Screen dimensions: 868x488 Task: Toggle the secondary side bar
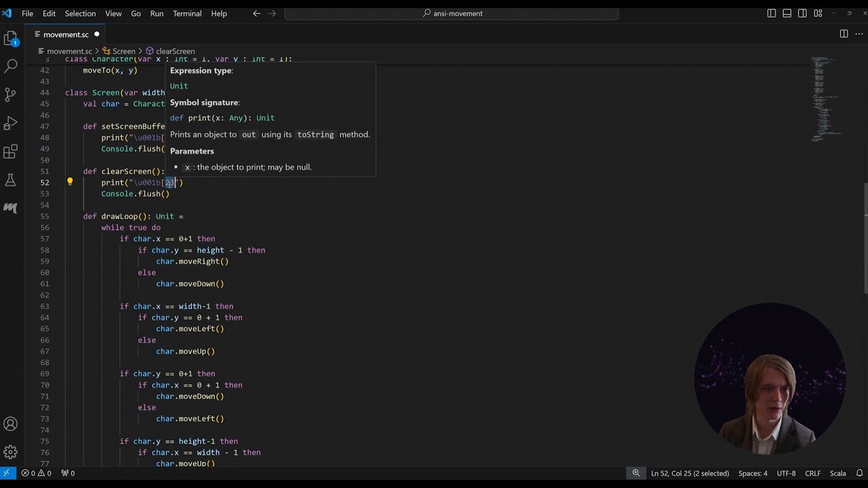[x=803, y=14]
